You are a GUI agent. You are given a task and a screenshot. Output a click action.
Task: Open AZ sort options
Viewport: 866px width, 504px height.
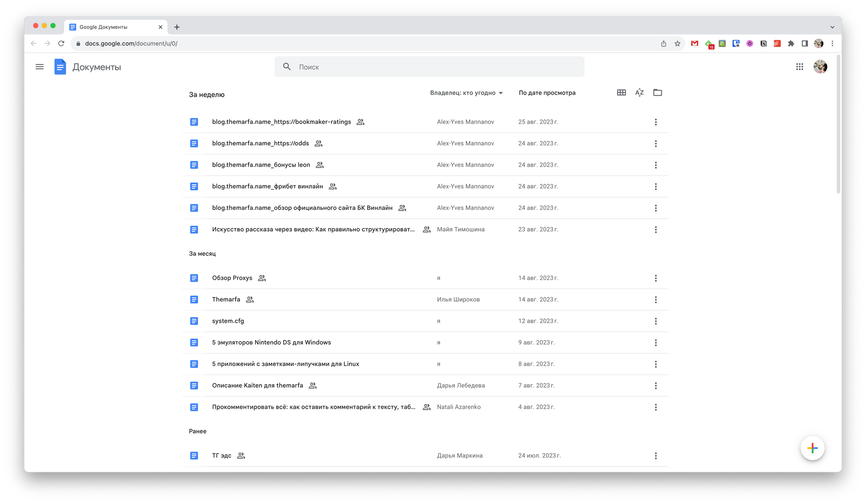(639, 93)
